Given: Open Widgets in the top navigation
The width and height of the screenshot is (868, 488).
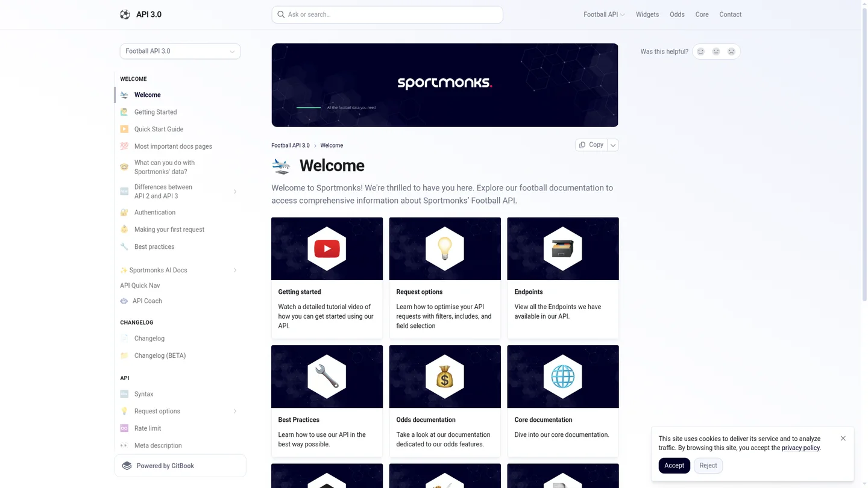Looking at the screenshot, I should point(647,14).
